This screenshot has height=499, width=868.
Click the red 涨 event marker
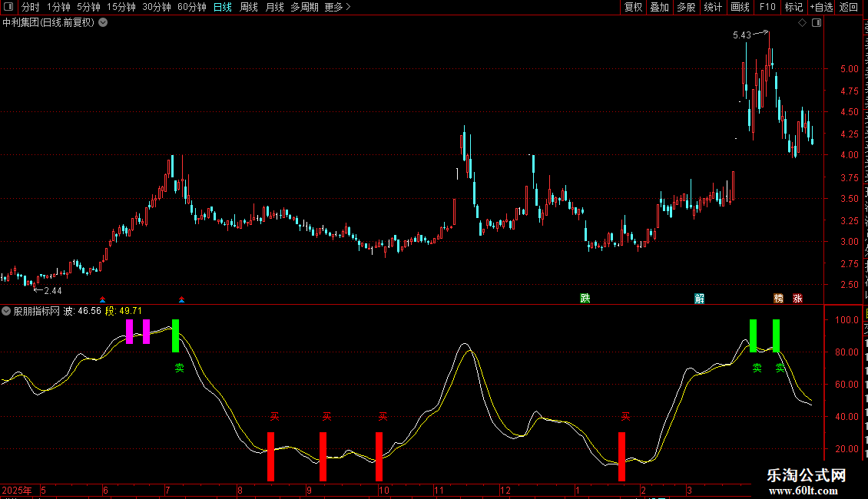click(x=797, y=298)
